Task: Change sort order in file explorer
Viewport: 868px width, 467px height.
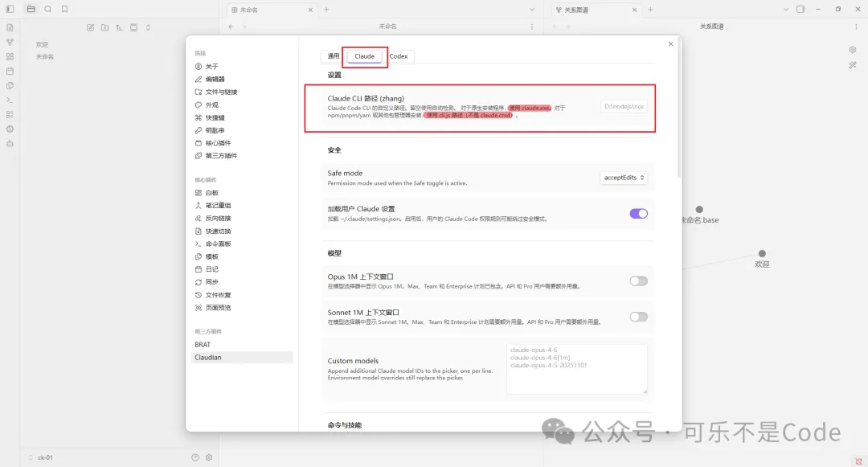Action: tap(119, 27)
